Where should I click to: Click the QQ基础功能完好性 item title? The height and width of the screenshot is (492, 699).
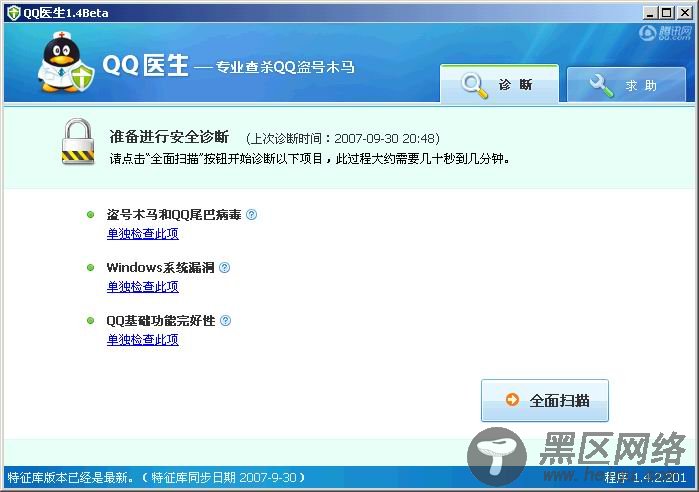[161, 320]
